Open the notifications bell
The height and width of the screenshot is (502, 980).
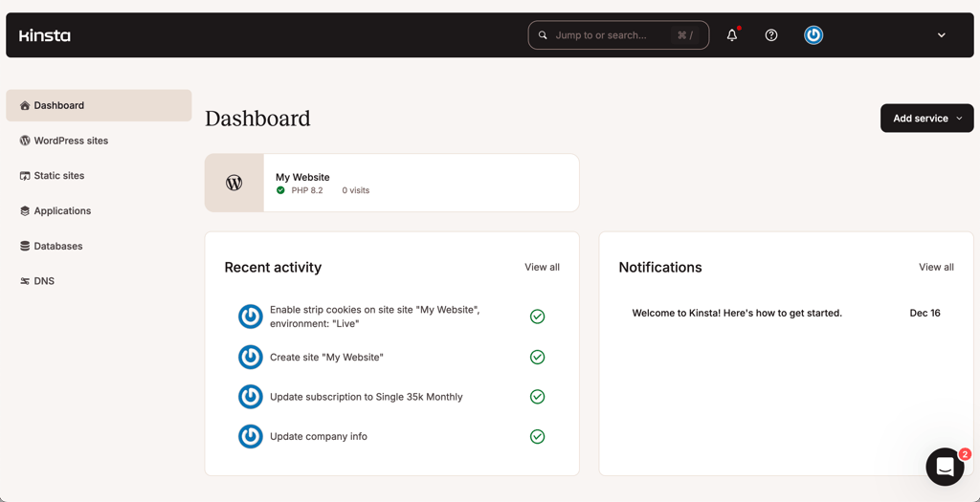coord(732,35)
